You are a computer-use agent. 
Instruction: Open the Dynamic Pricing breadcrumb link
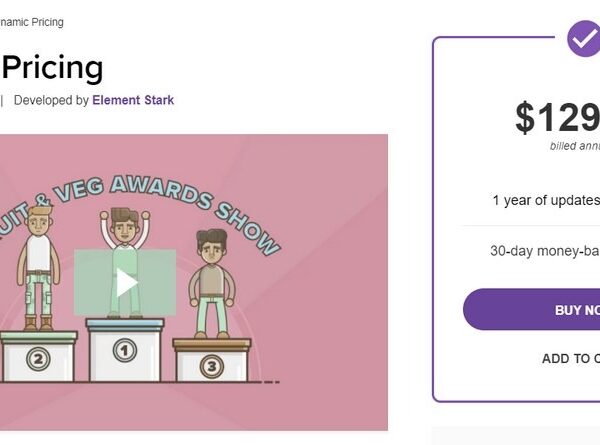coord(31,22)
